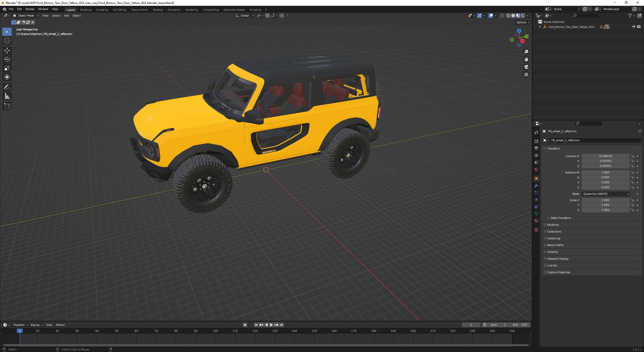This screenshot has width=644, height=352.
Task: Open the Object Data mesh tab
Action: coord(536,214)
